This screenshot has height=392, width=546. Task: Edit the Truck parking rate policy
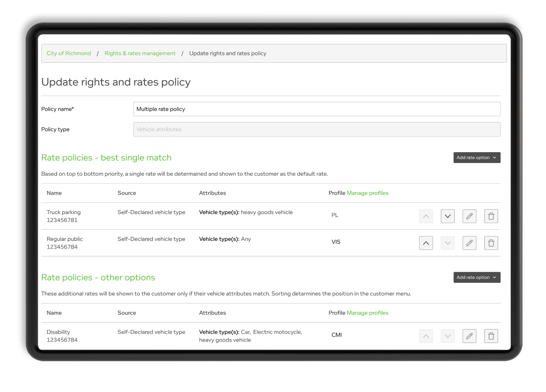pos(469,216)
